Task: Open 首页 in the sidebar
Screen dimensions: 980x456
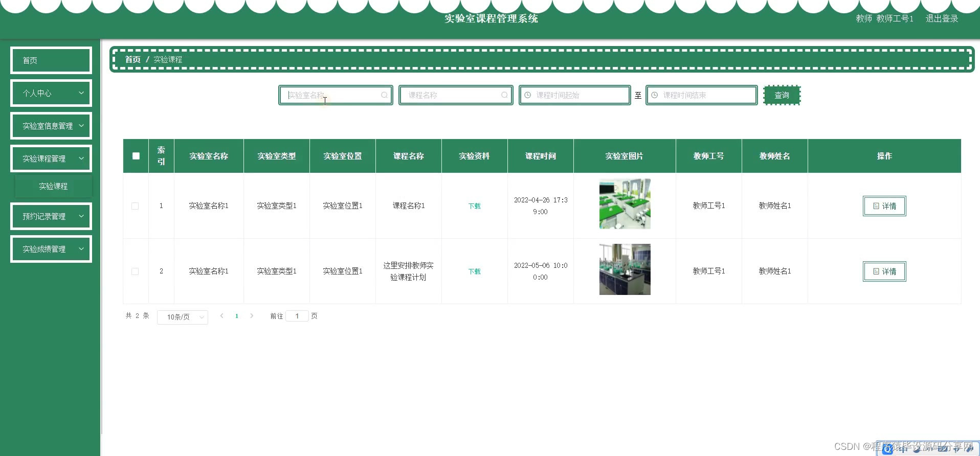Action: 51,60
